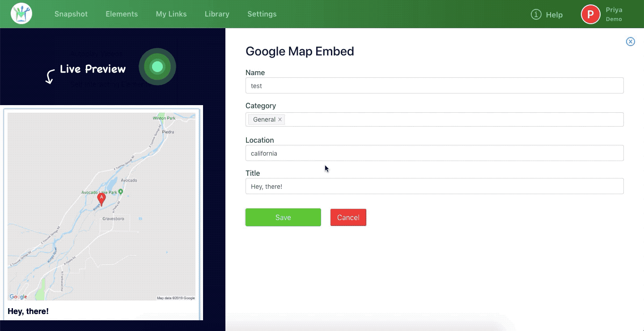644x331 pixels.
Task: Click the Piedra label on the map
Action: pyautogui.click(x=168, y=132)
